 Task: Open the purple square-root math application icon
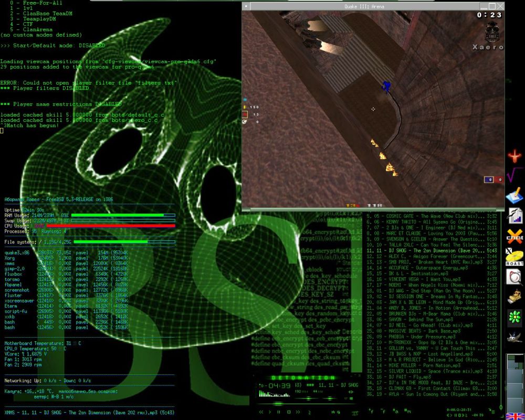pos(514,175)
